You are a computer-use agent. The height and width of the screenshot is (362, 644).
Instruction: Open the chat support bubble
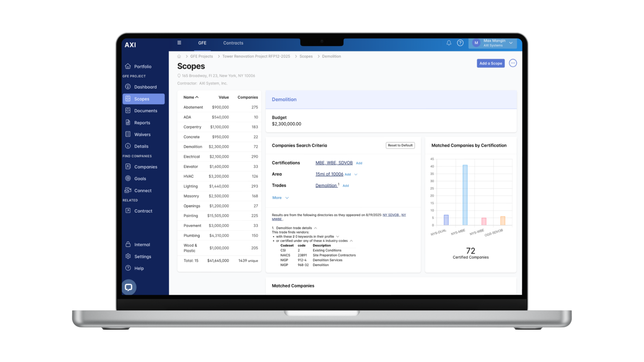pyautogui.click(x=129, y=287)
